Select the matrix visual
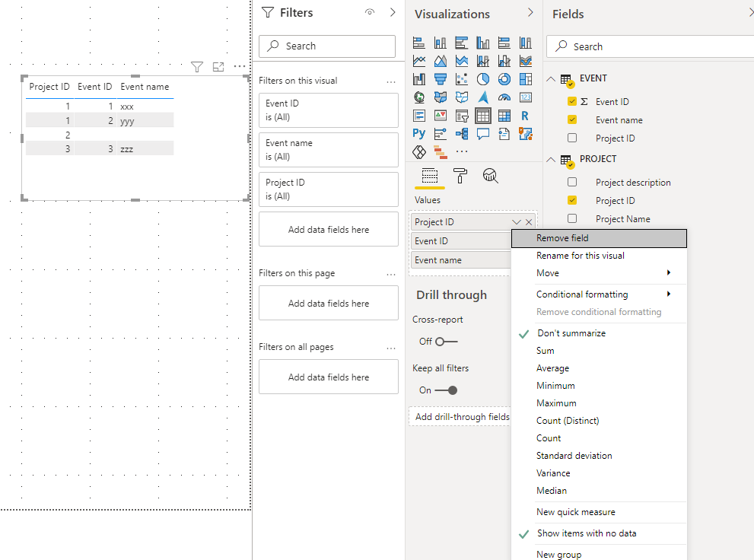This screenshot has height=560, width=754. click(504, 116)
